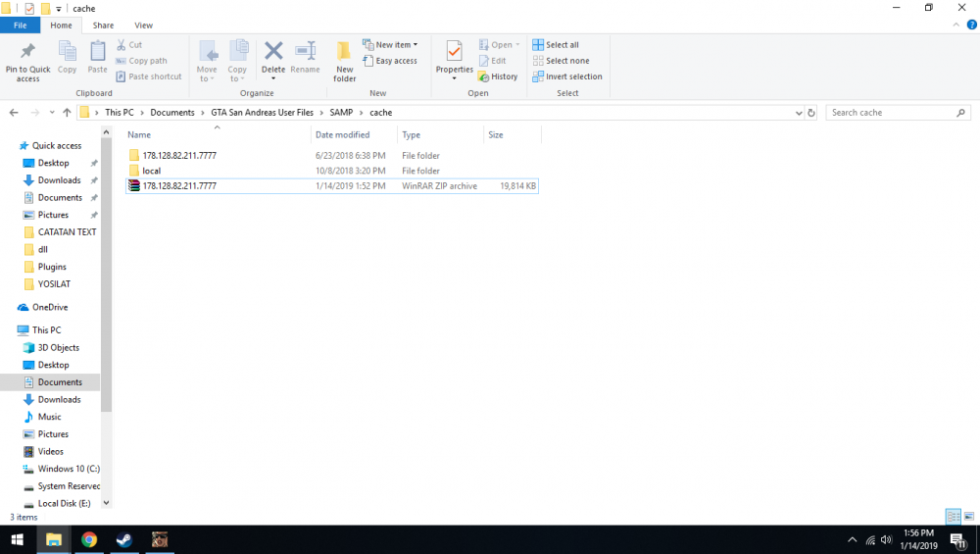Open Windows 10 (C:) drive
The width and height of the screenshot is (980, 554).
click(x=61, y=469)
